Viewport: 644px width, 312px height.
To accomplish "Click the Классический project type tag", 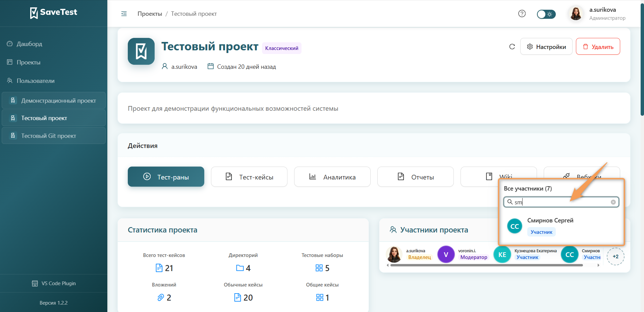I will coord(282,48).
